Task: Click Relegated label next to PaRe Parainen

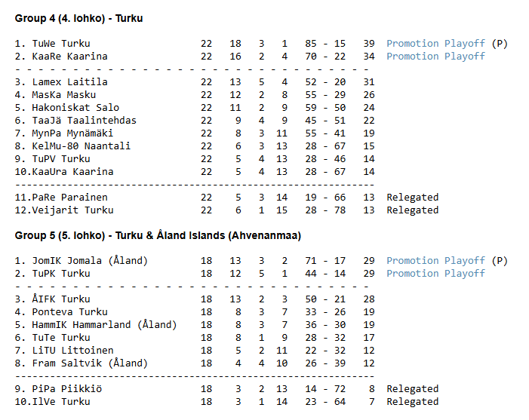Action: click(x=412, y=198)
